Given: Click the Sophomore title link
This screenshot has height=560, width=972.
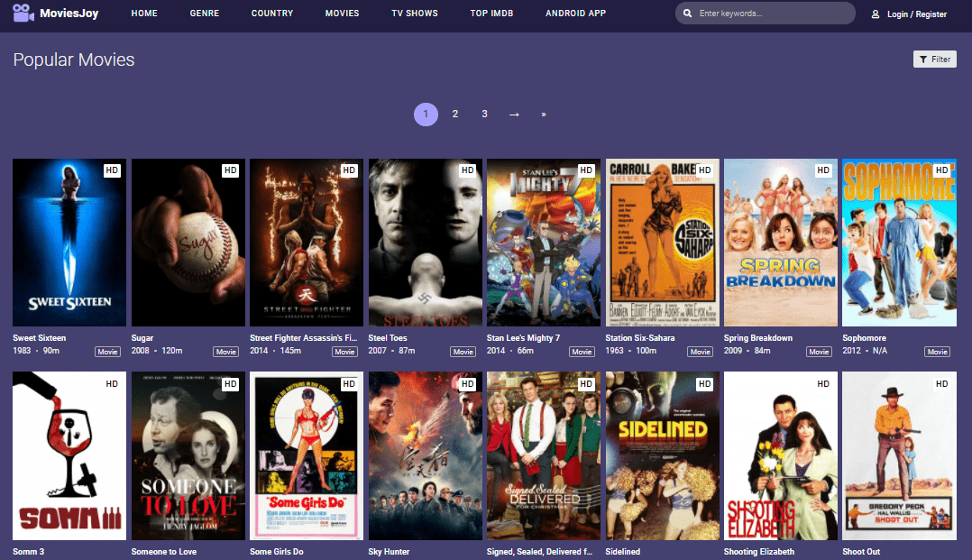Looking at the screenshot, I should tap(864, 338).
